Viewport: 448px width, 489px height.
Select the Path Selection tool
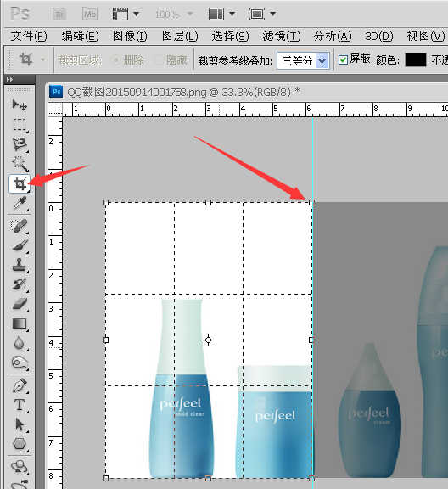click(20, 424)
